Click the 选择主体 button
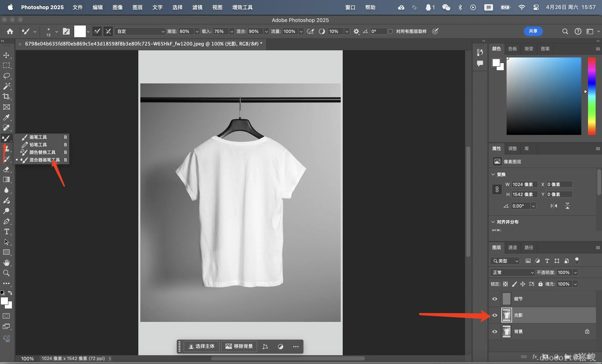Screen dimensions: 602x364 202,346
